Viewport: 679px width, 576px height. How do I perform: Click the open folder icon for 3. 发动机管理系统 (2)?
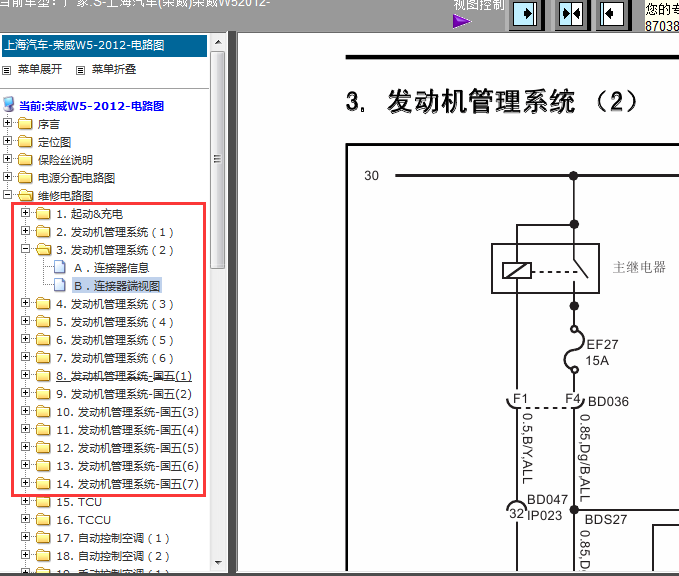point(43,249)
